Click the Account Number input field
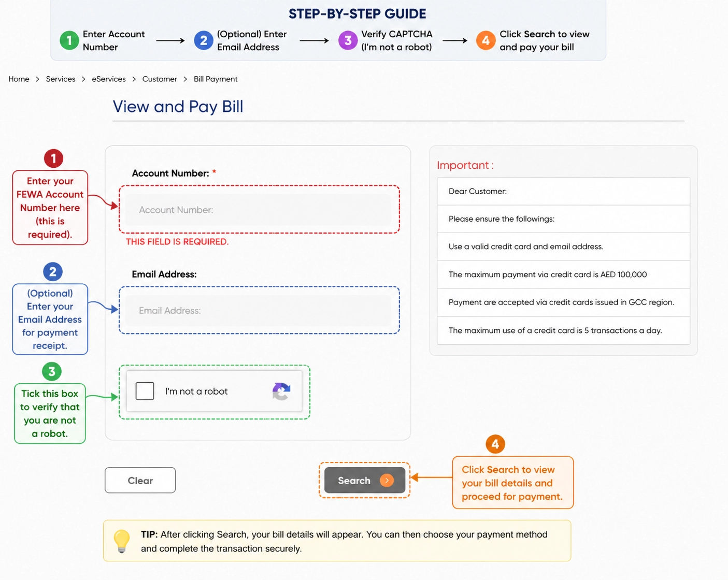Screen dimensions: 728x580 pos(258,210)
